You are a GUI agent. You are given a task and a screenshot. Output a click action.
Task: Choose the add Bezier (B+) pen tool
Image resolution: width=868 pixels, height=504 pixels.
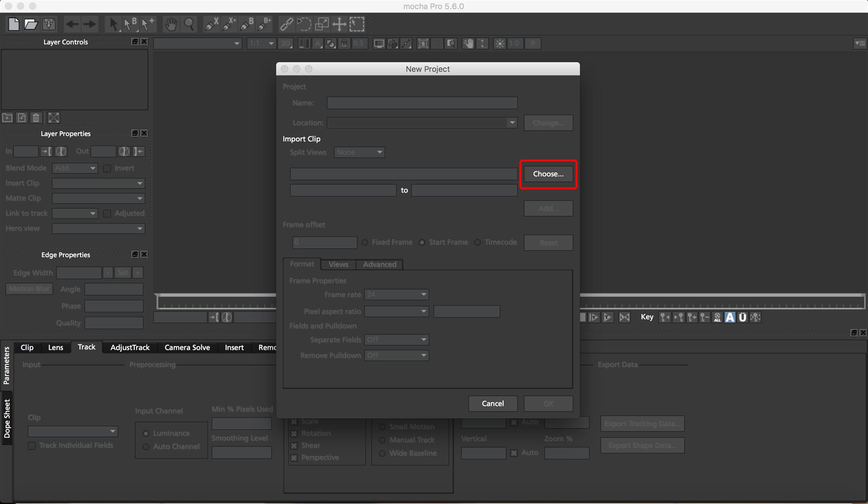264,24
